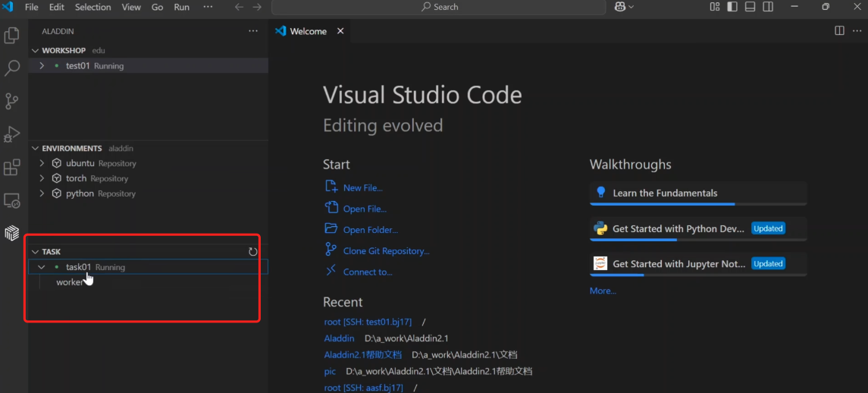Viewport: 868px width, 393px height.
Task: Click the torch repository cube icon
Action: [56, 178]
